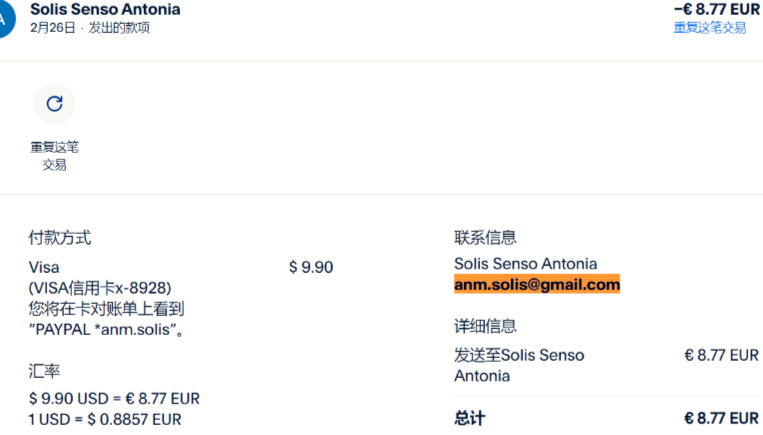Click the 重复这笔交易 label under the icon

click(x=54, y=156)
